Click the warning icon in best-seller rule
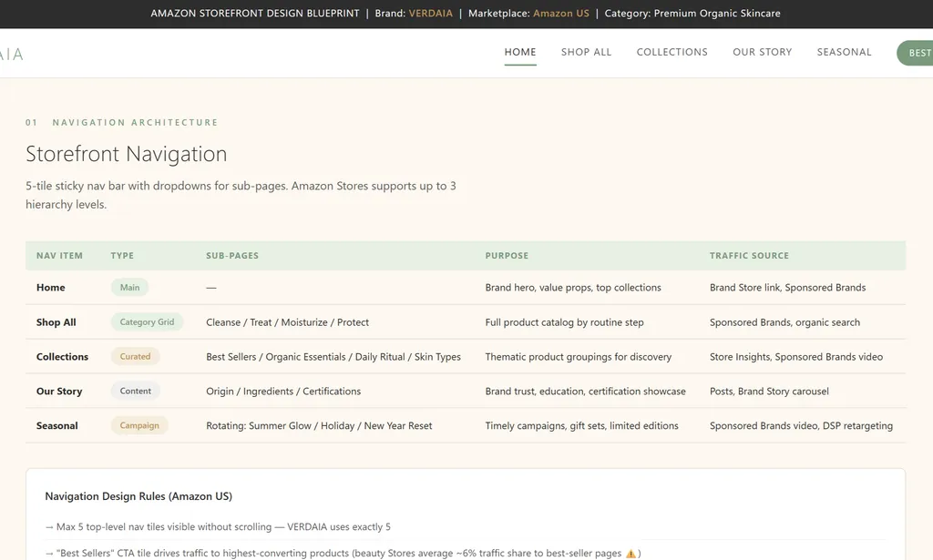This screenshot has height=560, width=933. [631, 554]
